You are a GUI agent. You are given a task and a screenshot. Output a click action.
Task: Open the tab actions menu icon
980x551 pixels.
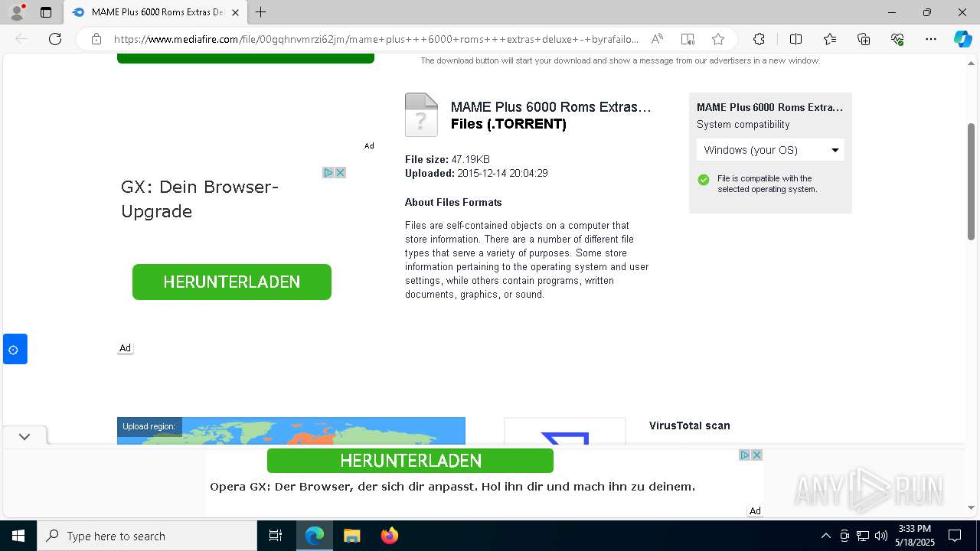(x=46, y=12)
